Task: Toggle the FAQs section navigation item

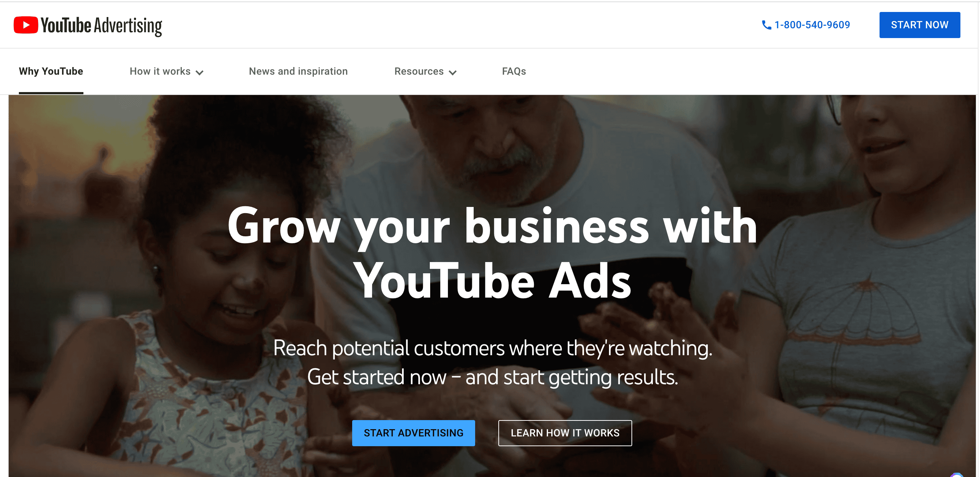Action: [x=513, y=71]
